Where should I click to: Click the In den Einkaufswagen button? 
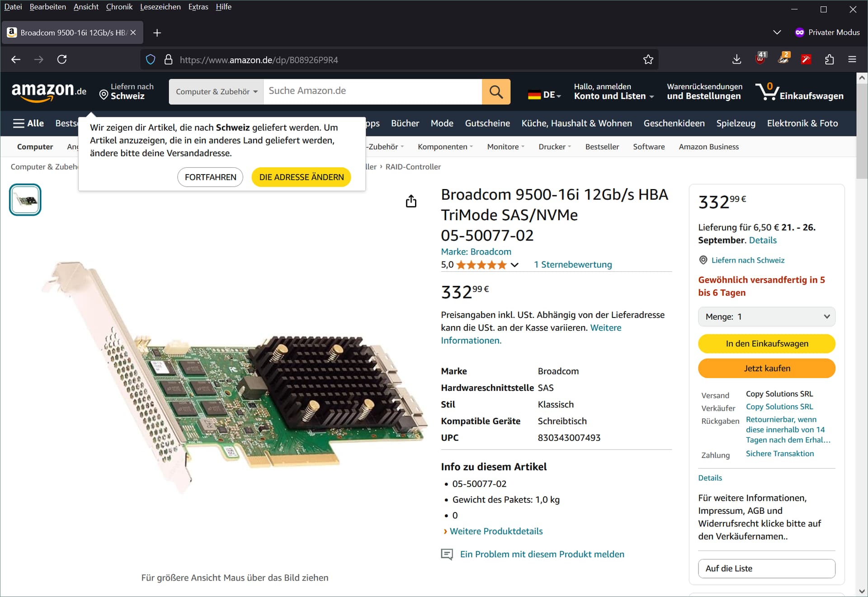pos(767,344)
